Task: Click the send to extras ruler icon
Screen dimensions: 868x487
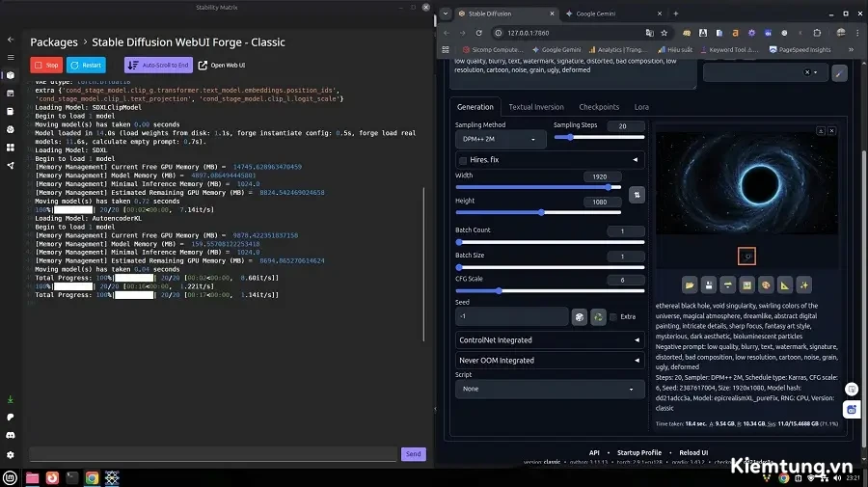Action: point(785,285)
